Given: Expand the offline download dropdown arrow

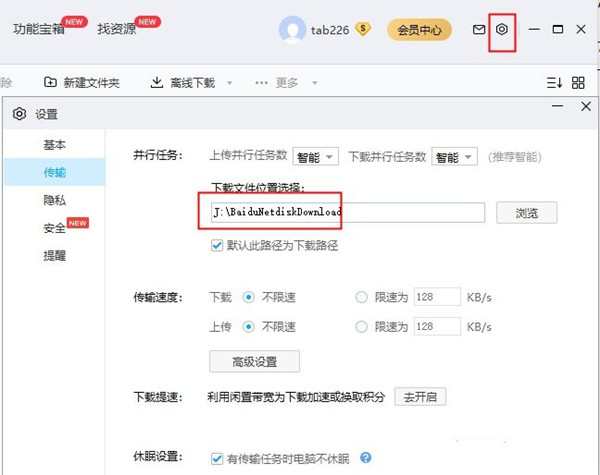Looking at the screenshot, I should coord(230,83).
